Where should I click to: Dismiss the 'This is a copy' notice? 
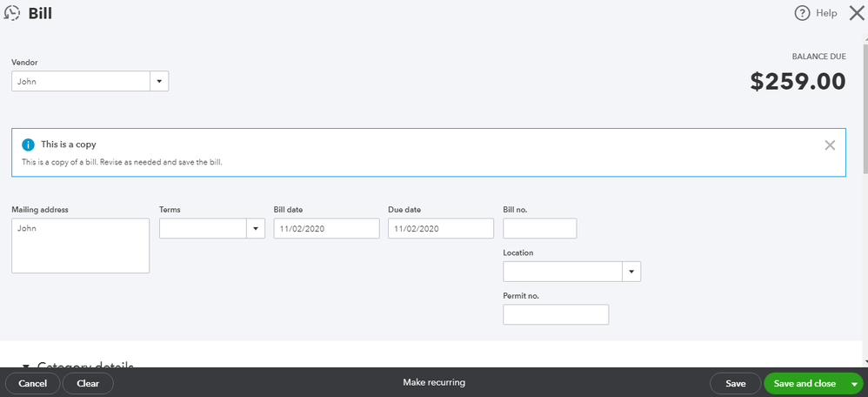tap(830, 145)
